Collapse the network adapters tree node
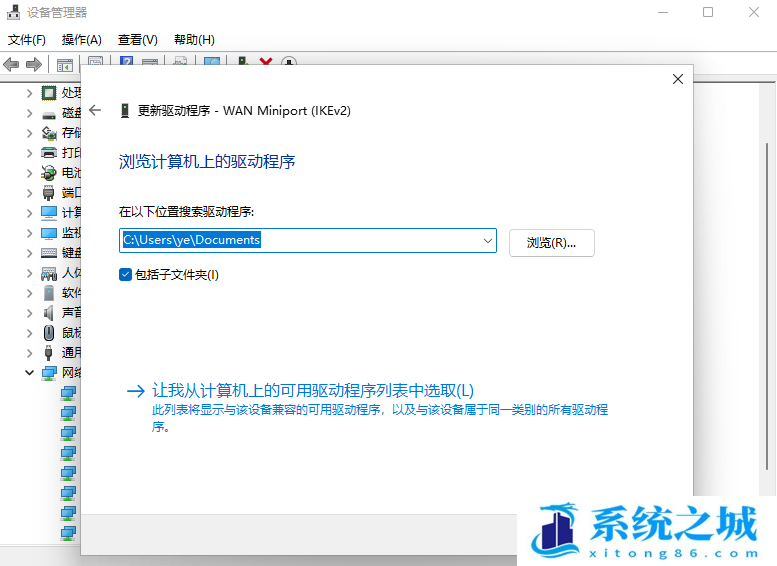 coord(29,372)
